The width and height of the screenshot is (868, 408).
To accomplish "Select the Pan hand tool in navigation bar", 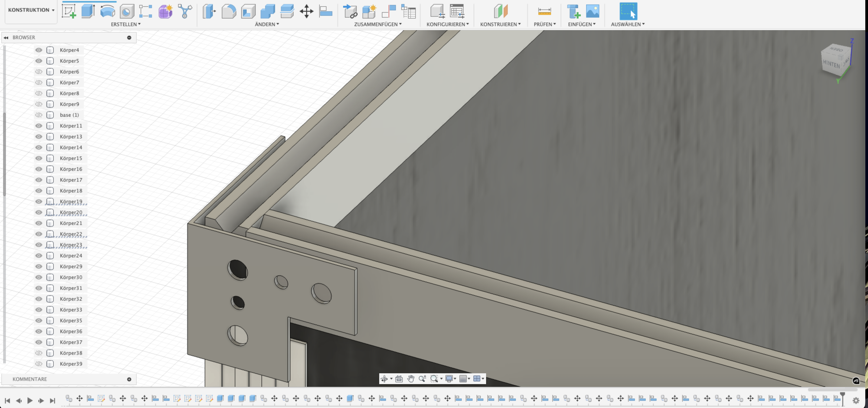I will click(x=410, y=379).
